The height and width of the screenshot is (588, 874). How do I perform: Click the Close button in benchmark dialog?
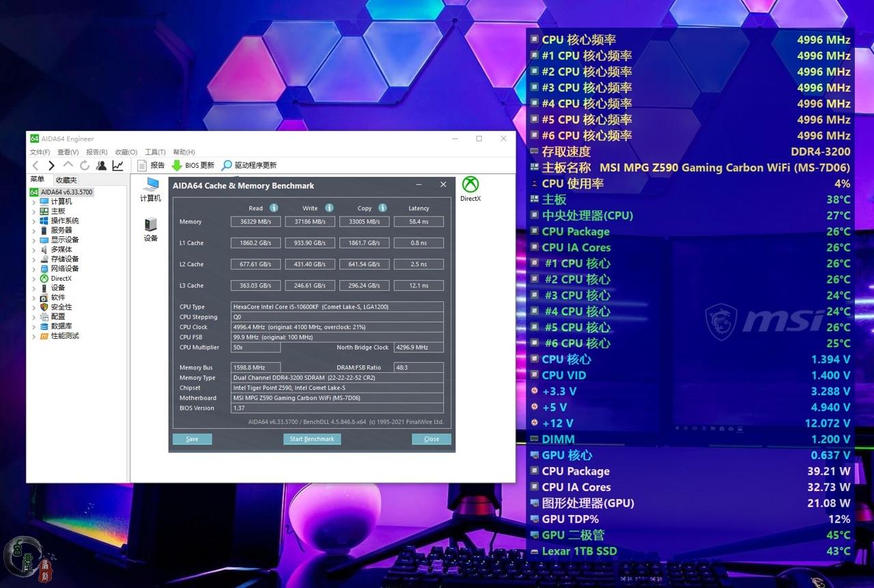coord(432,439)
